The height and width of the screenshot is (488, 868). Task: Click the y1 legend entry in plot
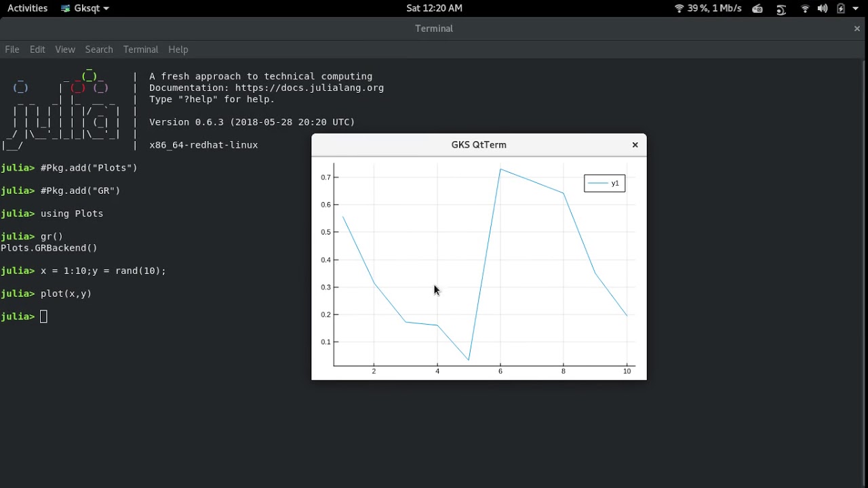tap(605, 183)
